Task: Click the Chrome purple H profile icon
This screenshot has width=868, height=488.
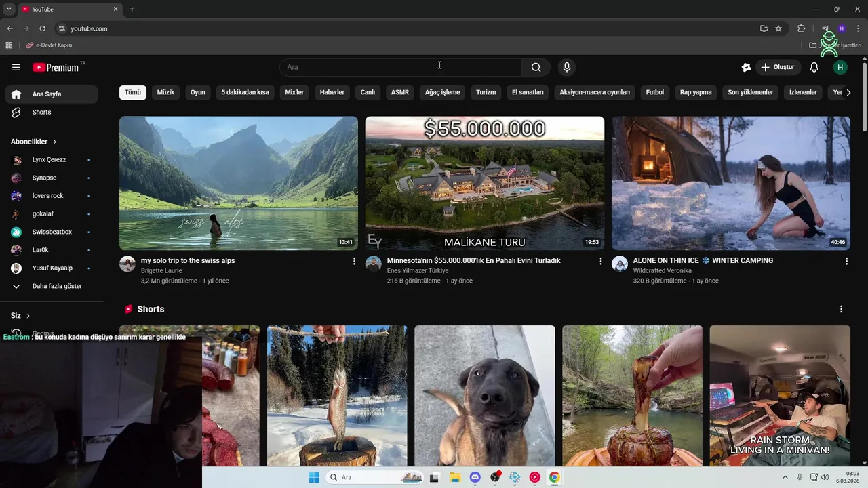Action: (842, 28)
